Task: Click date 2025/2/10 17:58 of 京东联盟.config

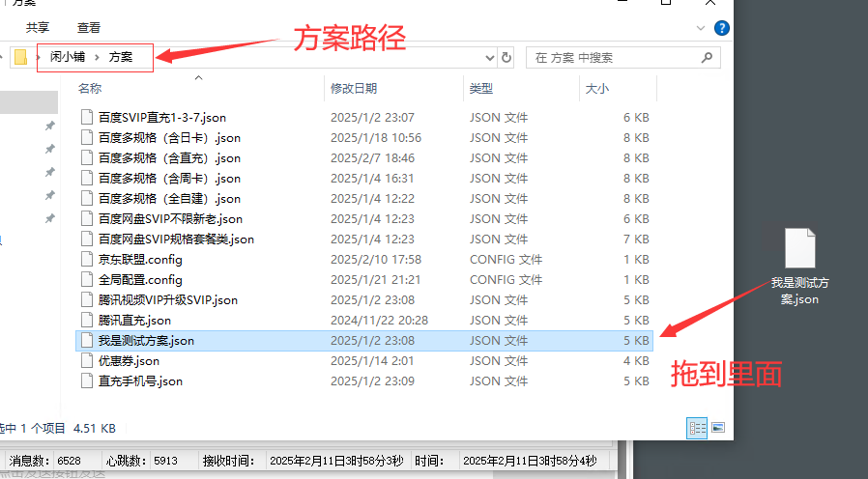Action: [x=376, y=260]
